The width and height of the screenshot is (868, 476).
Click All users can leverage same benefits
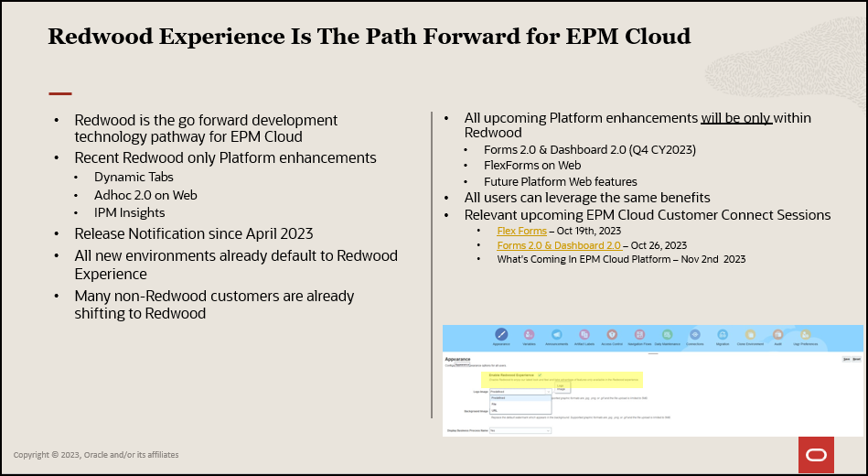pos(587,198)
